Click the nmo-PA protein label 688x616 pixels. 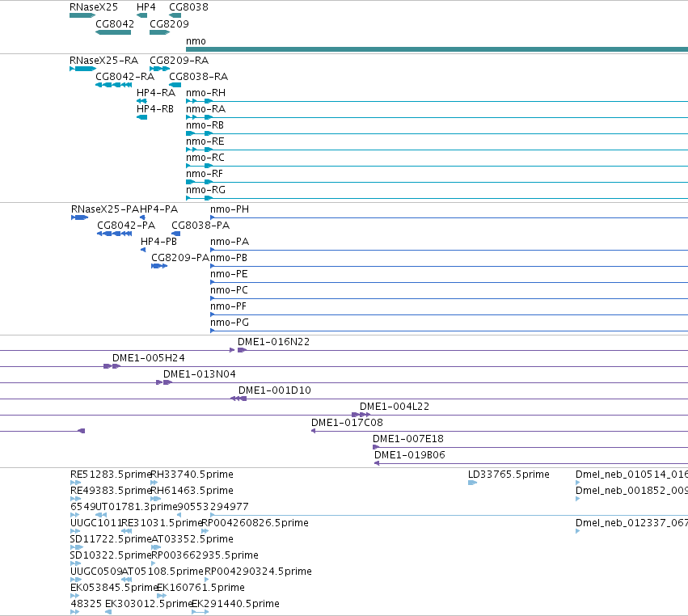pos(230,242)
